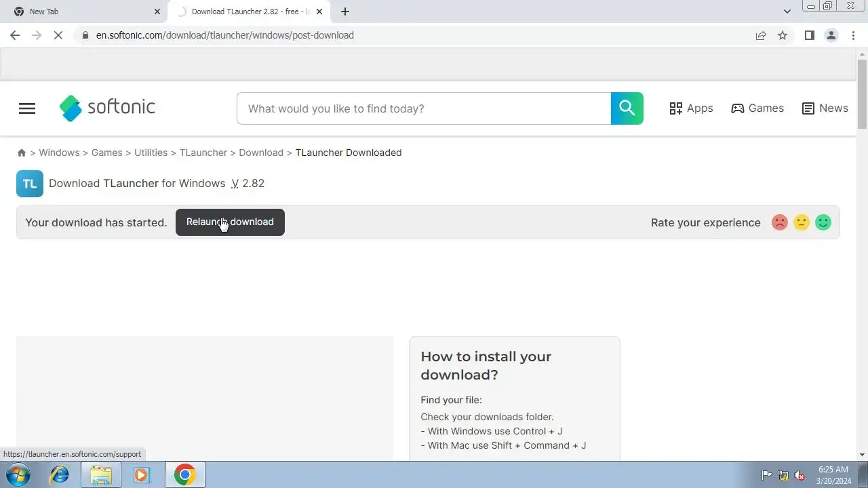Screen dimensions: 868x488
Task: Open the News section
Action: point(825,108)
